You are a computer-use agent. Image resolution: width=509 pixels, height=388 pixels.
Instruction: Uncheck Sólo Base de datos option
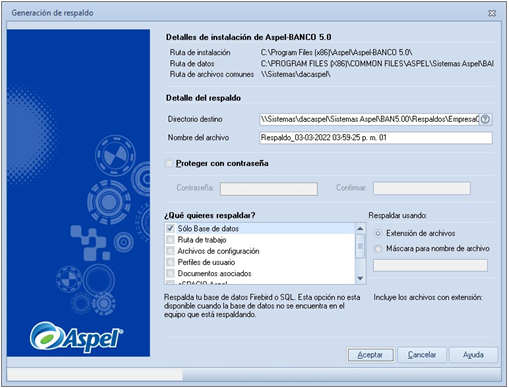170,228
